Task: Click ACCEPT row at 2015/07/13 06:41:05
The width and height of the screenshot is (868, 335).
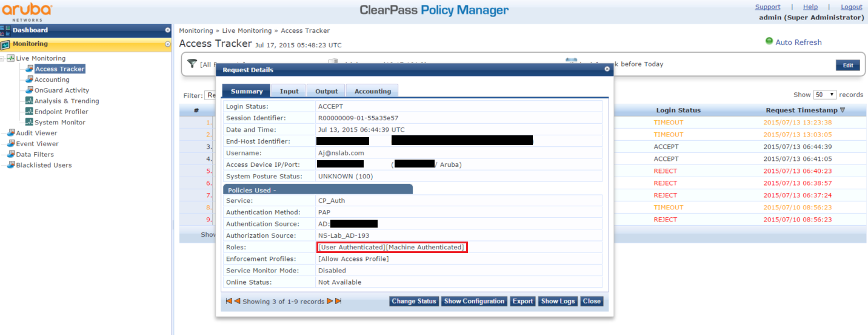Action: (741, 159)
